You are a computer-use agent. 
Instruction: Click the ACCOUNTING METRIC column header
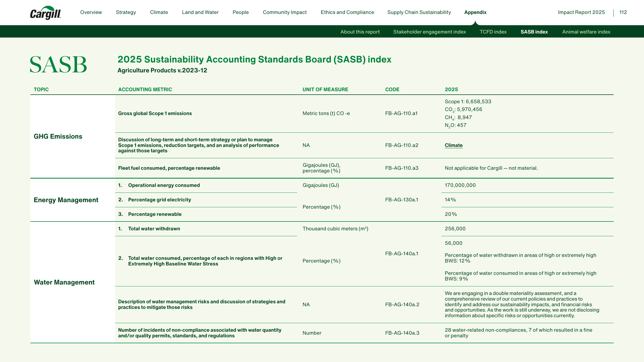pos(145,90)
